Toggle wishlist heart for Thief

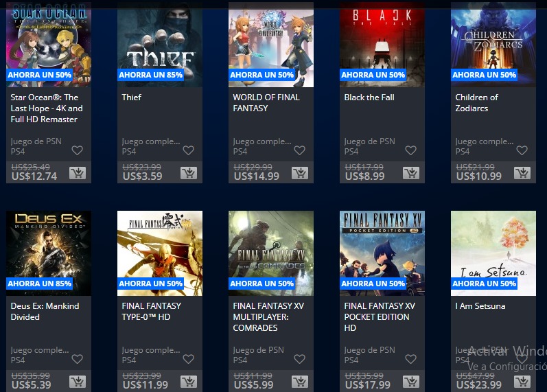pos(188,150)
